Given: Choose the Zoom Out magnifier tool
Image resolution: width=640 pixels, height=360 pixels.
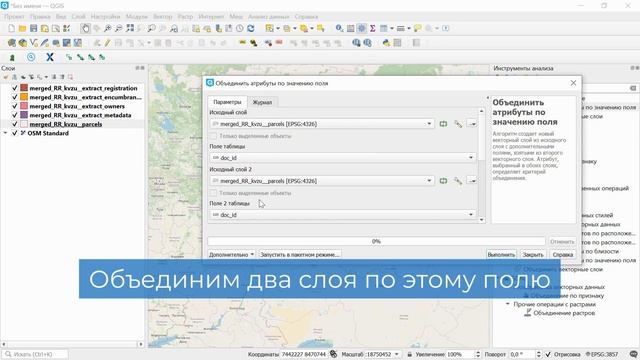Looking at the screenshot, I should click(x=118, y=29).
